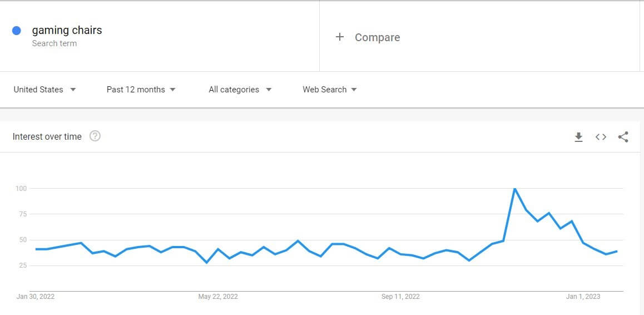Download the interest over time CSV
This screenshot has width=644, height=315.
click(578, 137)
